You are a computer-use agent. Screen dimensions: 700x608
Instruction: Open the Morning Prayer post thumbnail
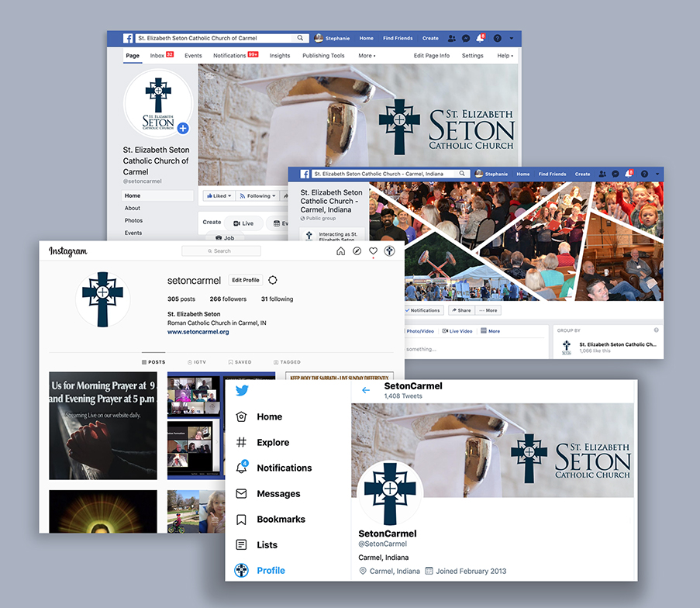tap(103, 426)
